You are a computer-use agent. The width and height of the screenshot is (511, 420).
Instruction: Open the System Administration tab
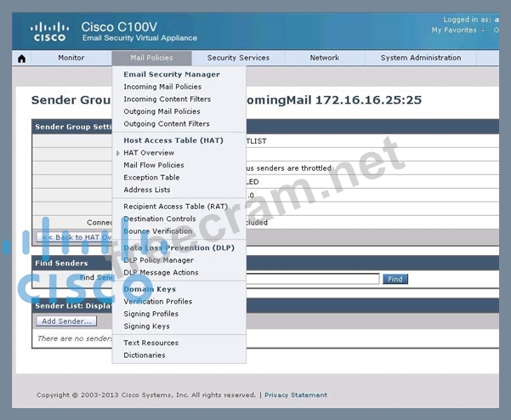[x=421, y=59]
